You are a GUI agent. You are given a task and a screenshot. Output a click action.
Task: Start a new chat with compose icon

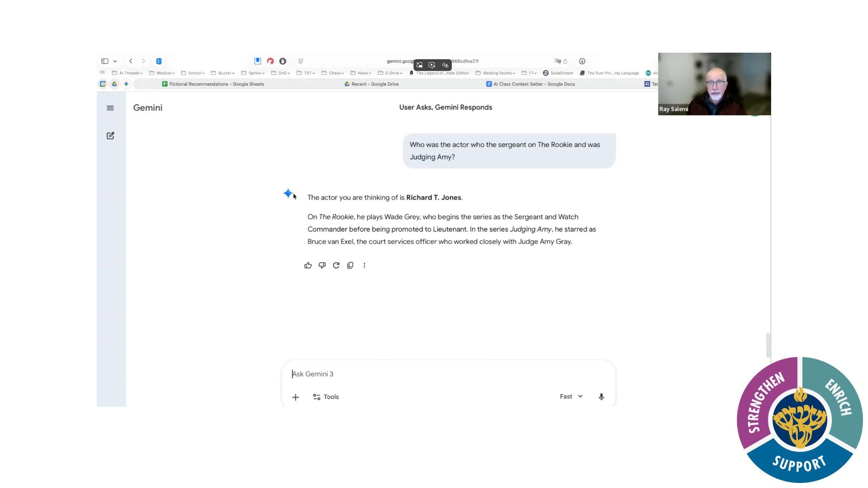(110, 135)
